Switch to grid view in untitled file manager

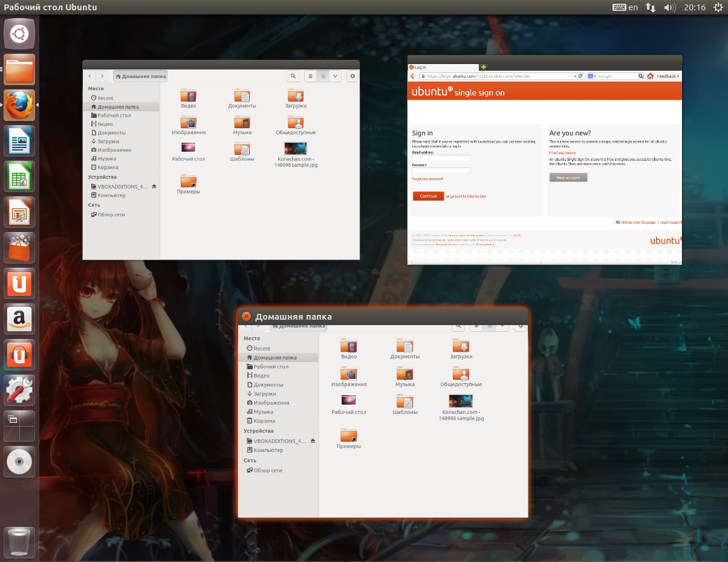tap(323, 76)
